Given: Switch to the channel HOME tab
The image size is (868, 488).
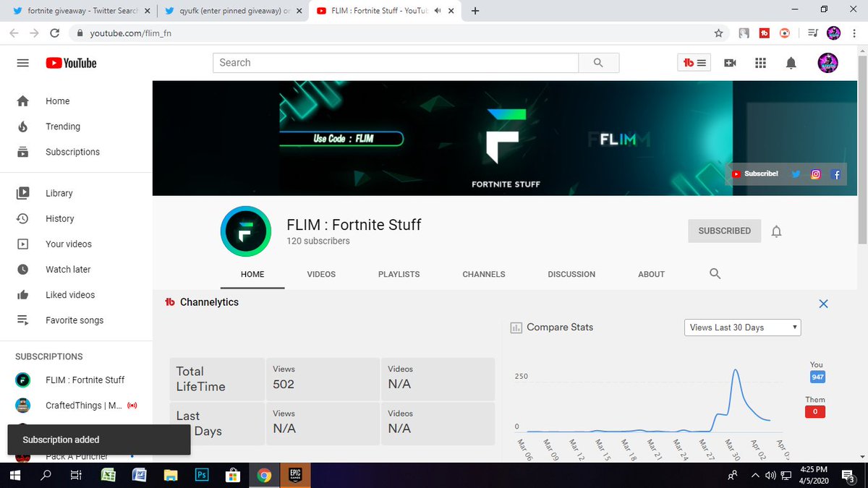Looking at the screenshot, I should tap(252, 274).
